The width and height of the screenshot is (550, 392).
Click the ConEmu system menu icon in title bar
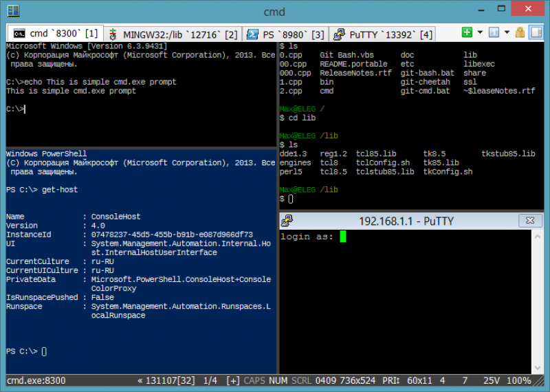(13, 11)
